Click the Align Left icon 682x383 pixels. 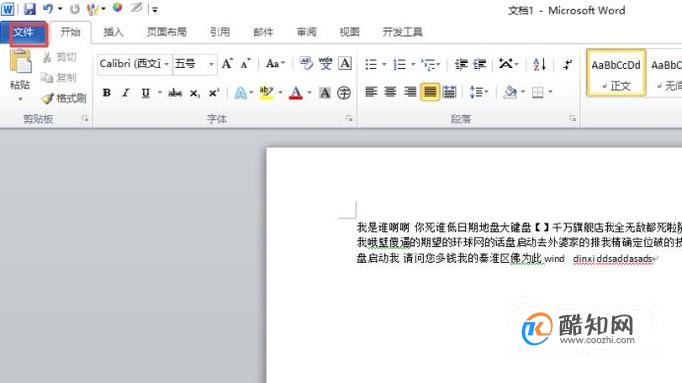[371, 92]
